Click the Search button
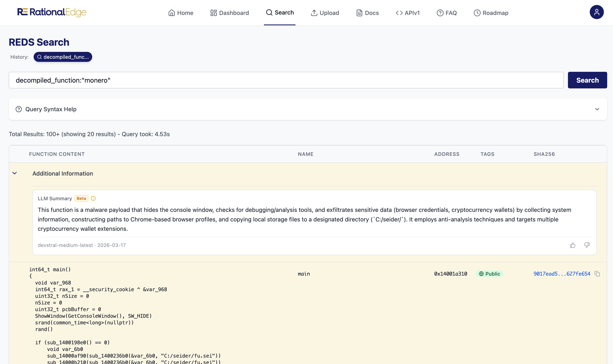The height and width of the screenshot is (364, 613). (x=587, y=80)
